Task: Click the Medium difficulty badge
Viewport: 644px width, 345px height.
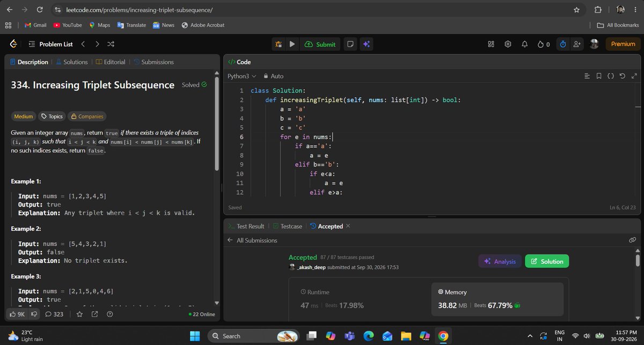Action: tap(24, 116)
